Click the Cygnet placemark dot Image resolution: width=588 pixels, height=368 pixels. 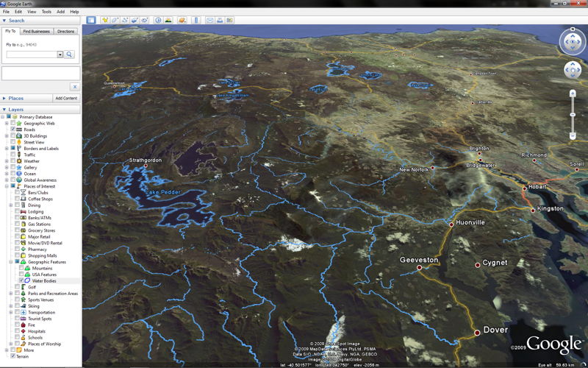click(x=477, y=265)
